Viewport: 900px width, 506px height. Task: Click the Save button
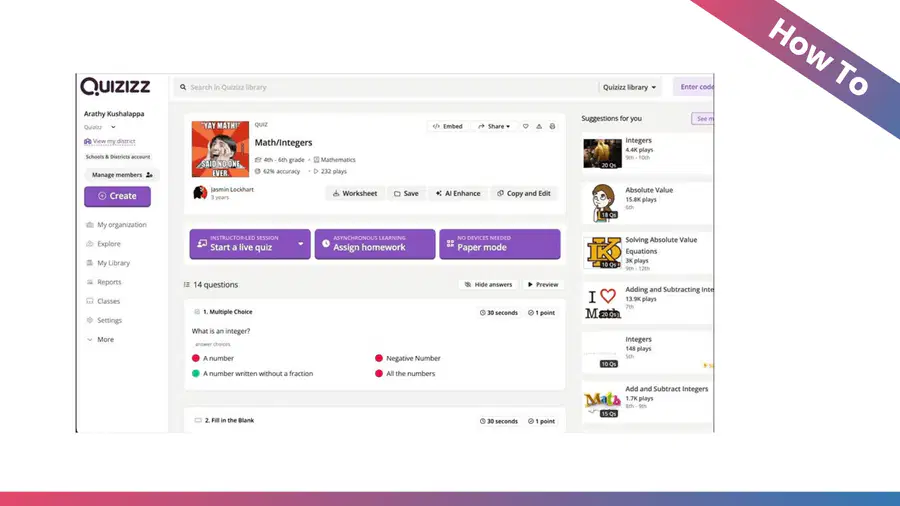406,193
